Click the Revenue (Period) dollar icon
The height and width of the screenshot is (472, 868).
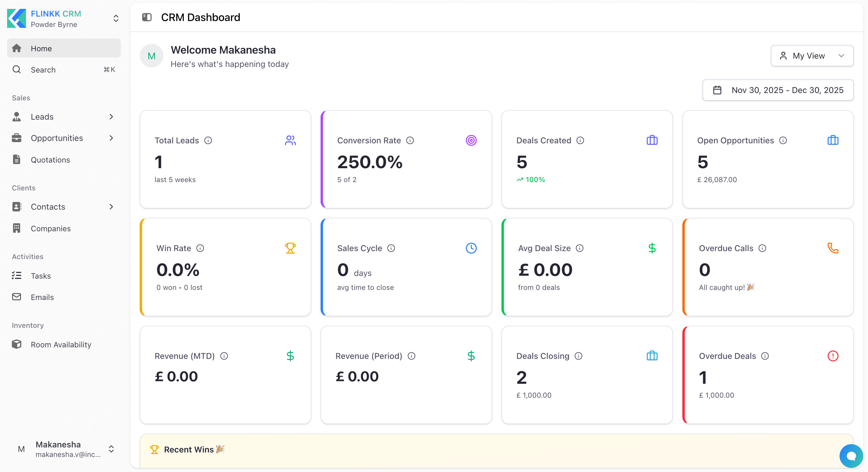(471, 356)
